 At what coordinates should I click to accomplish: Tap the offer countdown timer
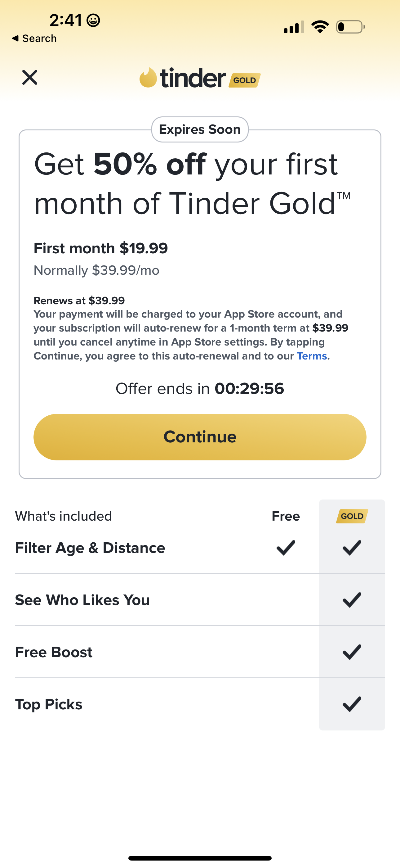tap(249, 388)
